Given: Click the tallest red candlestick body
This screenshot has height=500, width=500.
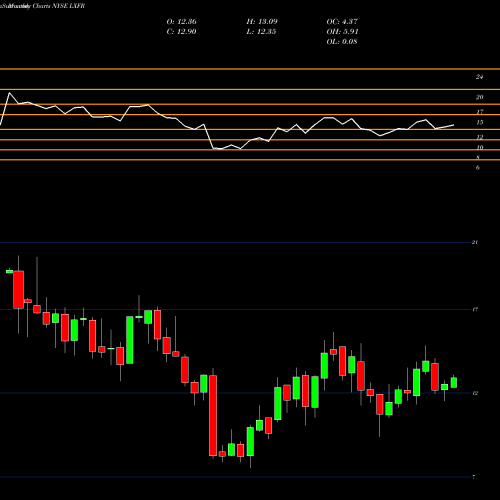Looking at the screenshot, I should (213, 415).
